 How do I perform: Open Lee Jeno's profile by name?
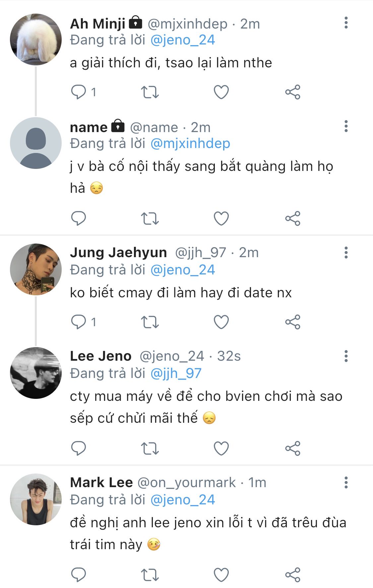[x=101, y=356]
